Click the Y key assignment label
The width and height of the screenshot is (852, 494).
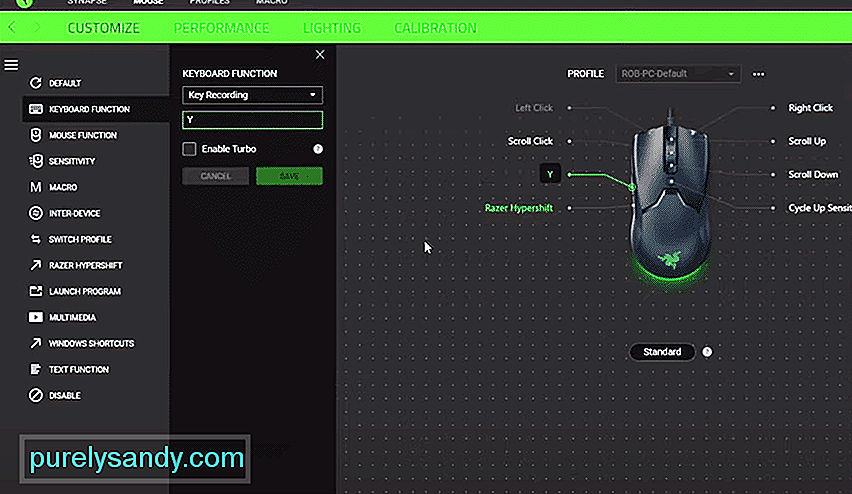pyautogui.click(x=550, y=174)
